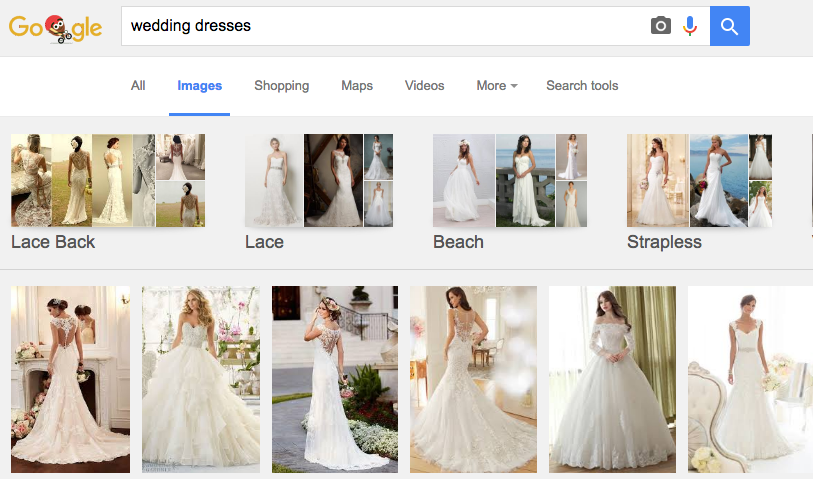This screenshot has width=813, height=479.
Task: Open the Videos tab
Action: [425, 86]
